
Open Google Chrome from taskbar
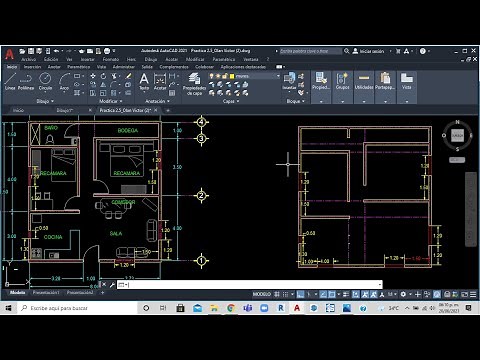click(x=231, y=308)
